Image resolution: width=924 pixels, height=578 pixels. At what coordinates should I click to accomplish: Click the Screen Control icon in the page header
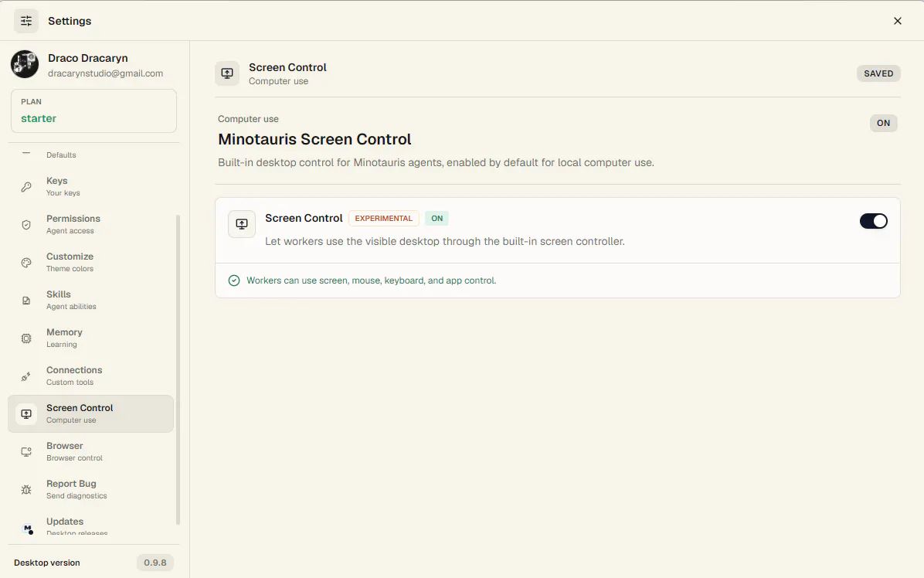pyautogui.click(x=227, y=73)
